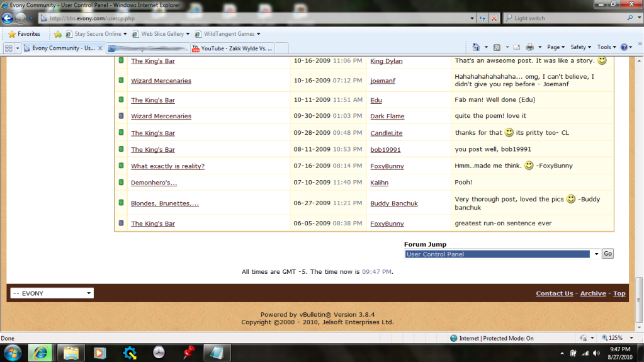Open the Contact Us link

(554, 293)
